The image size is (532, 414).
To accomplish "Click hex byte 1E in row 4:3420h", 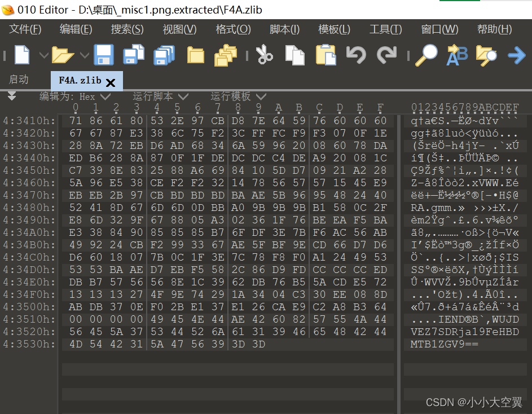I will point(380,133).
